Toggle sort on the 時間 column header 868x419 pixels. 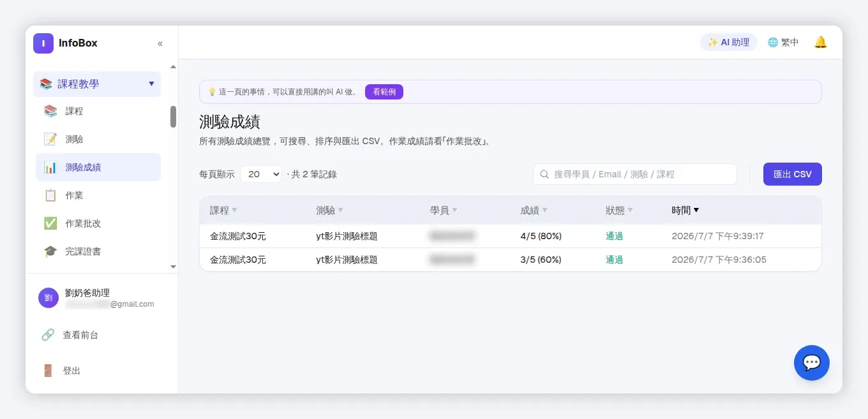click(685, 210)
